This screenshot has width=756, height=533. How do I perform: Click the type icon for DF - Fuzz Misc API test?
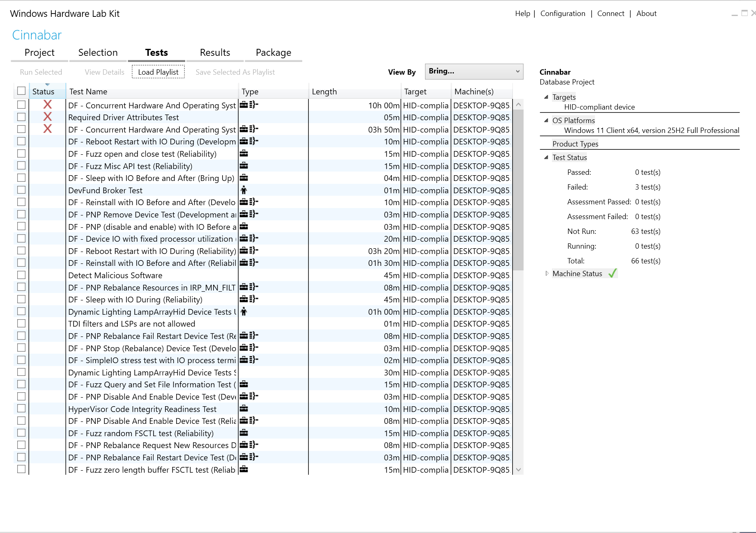click(244, 166)
